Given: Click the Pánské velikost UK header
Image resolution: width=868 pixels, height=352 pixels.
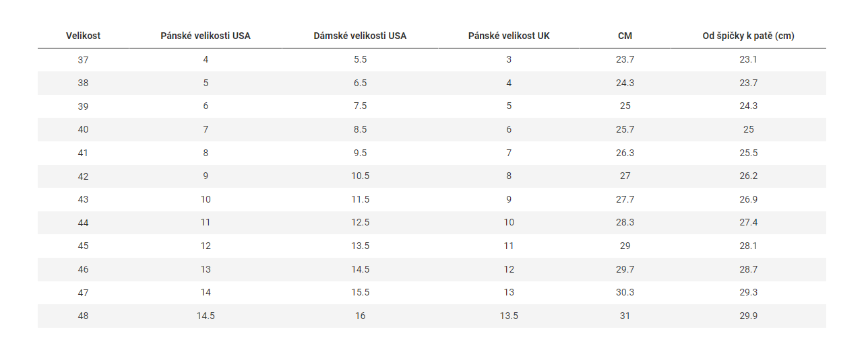Looking at the screenshot, I should point(509,36).
